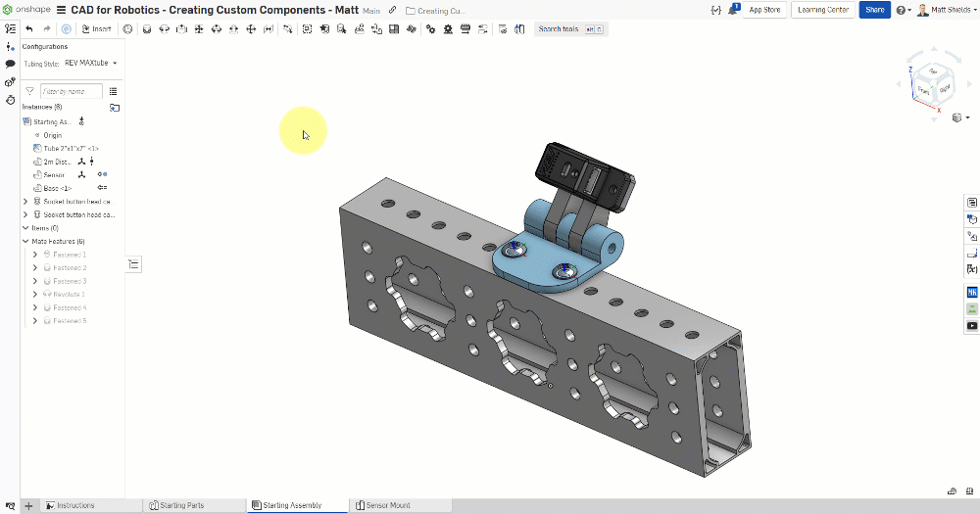This screenshot has height=514, width=980.
Task: Click the filter funnel icon
Action: click(x=29, y=91)
